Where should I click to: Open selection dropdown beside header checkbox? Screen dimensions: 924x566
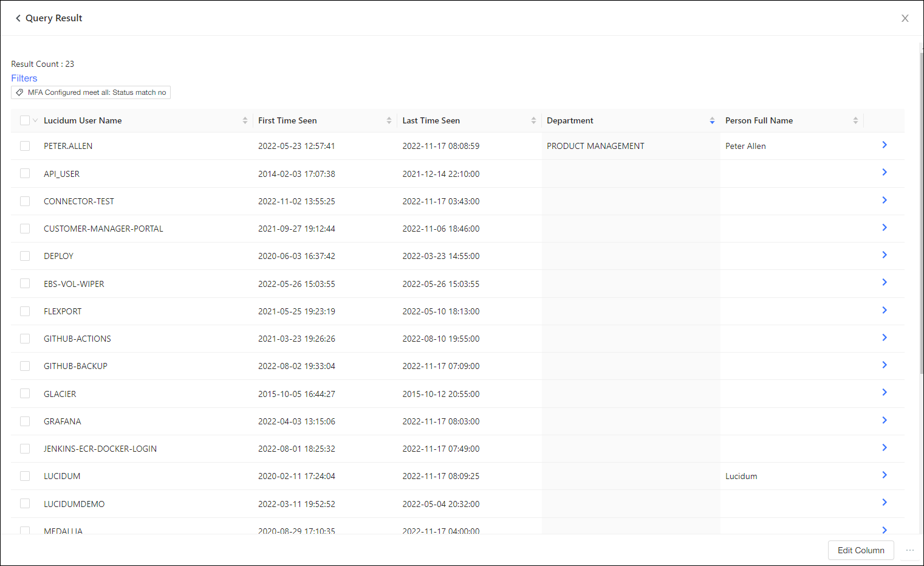[35, 120]
